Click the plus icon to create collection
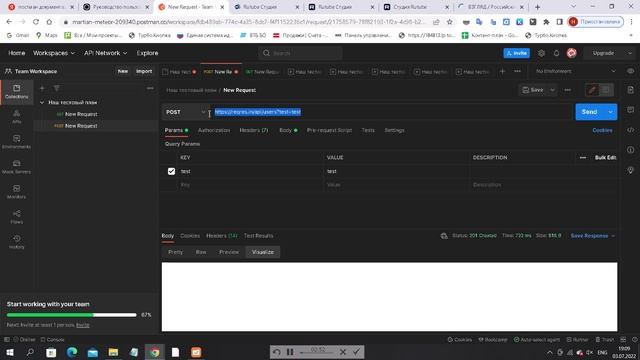Viewport: 640px width, 360px height. [42, 88]
